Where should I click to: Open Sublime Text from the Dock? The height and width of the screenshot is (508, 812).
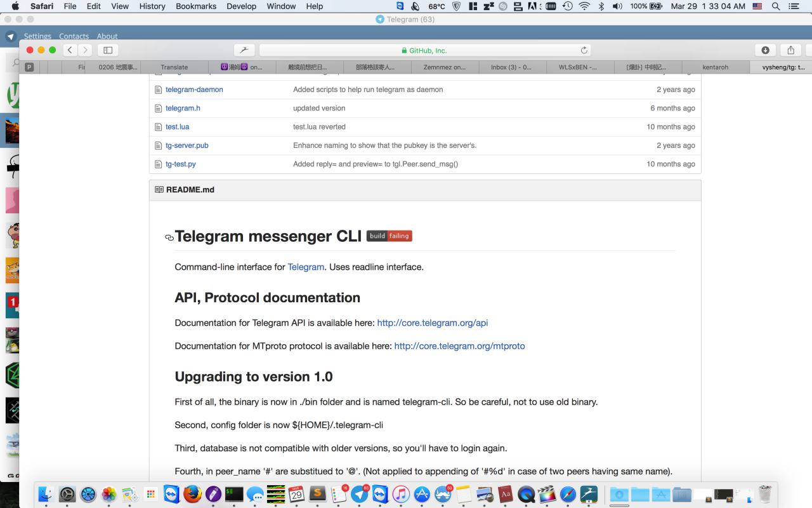click(x=317, y=494)
